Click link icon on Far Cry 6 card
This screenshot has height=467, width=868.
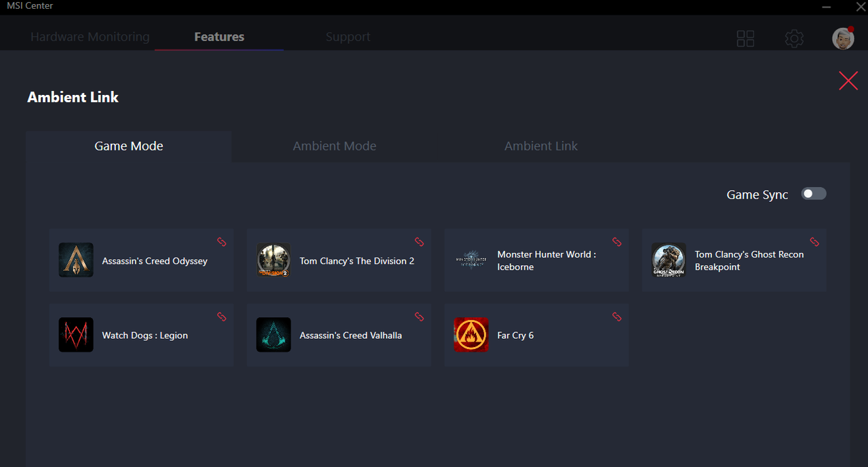click(617, 317)
